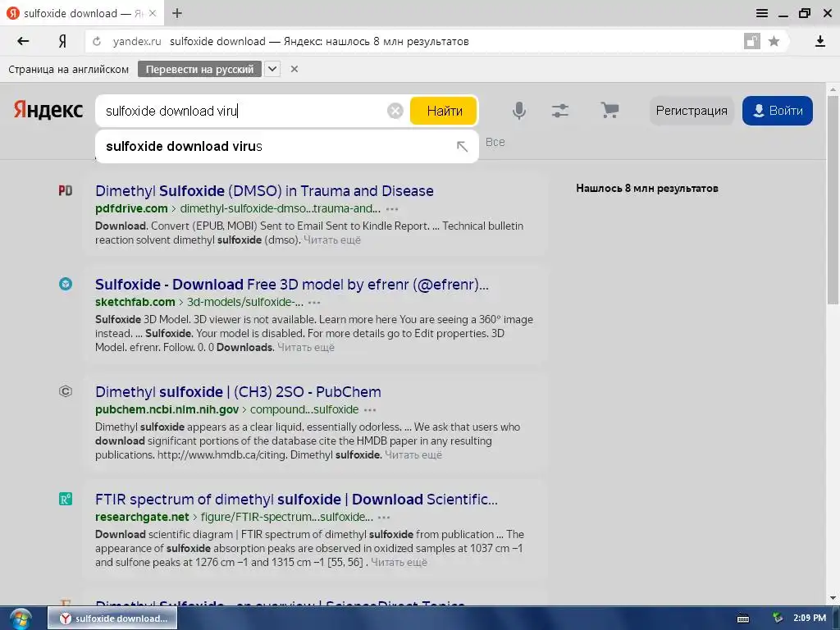Clear the search query with the X icon
The width and height of the screenshot is (840, 630).
pos(395,111)
